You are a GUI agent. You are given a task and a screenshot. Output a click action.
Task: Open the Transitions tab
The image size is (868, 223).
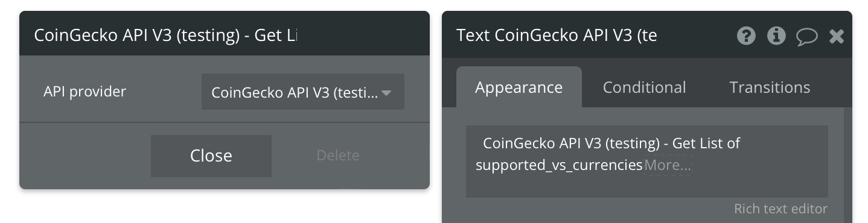coord(770,87)
